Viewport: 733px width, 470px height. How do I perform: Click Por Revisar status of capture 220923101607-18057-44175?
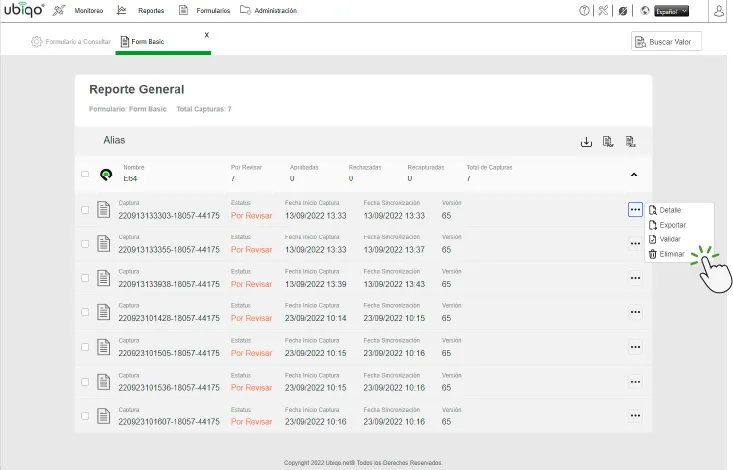click(x=251, y=422)
